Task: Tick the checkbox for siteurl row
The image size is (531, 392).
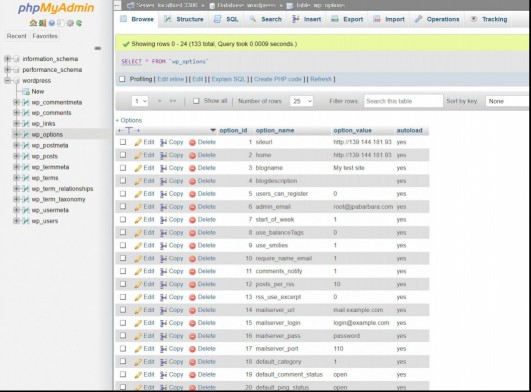Action: point(123,142)
